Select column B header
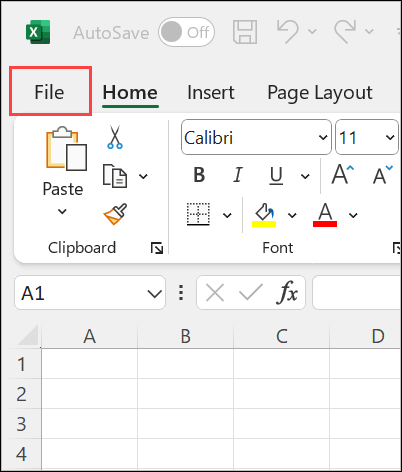The height and width of the screenshot is (472, 402). 185,336
